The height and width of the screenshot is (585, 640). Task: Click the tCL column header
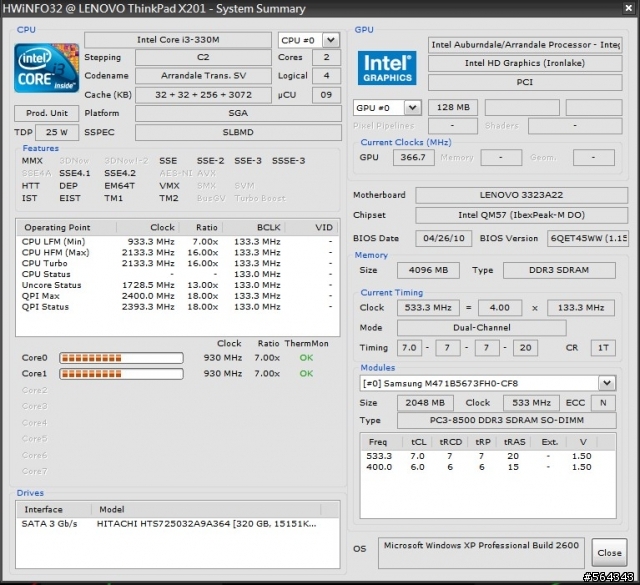pos(418,442)
